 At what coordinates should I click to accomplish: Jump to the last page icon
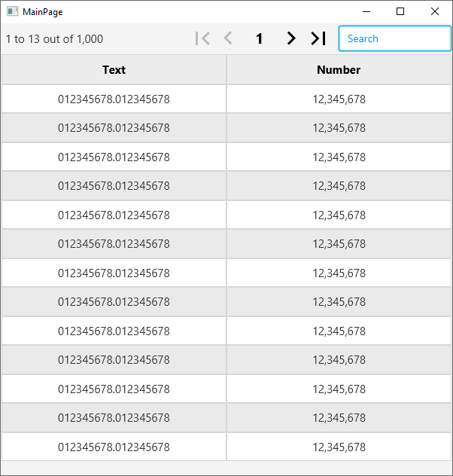point(318,38)
